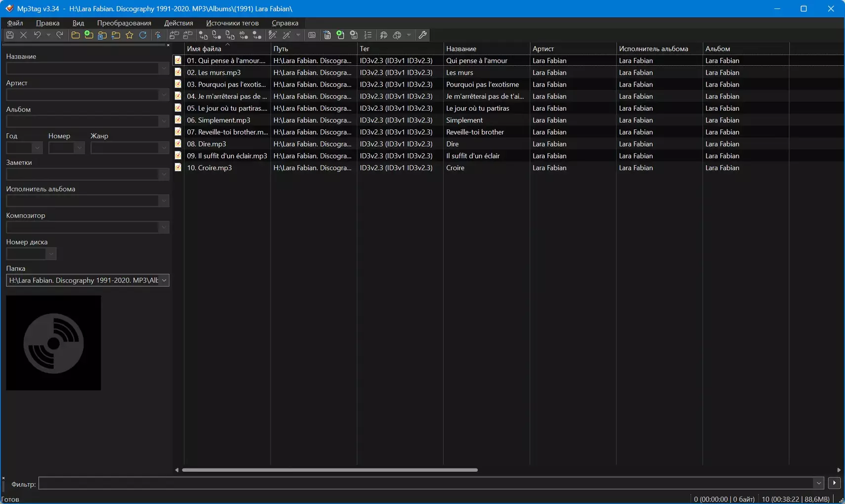The width and height of the screenshot is (845, 504).
Task: Open the Фильтр history dropdown arrow
Action: click(818, 483)
